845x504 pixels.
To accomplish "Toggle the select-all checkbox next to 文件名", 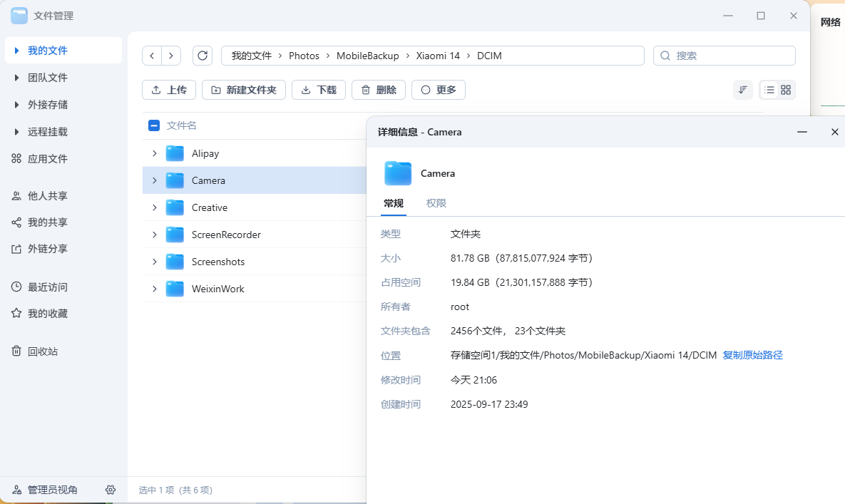I will tap(153, 125).
